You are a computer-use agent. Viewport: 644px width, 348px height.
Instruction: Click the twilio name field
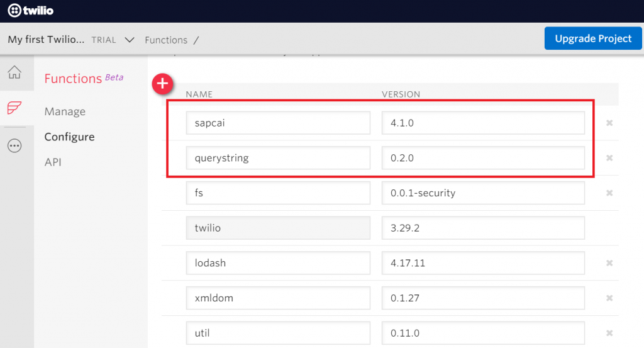coord(278,228)
